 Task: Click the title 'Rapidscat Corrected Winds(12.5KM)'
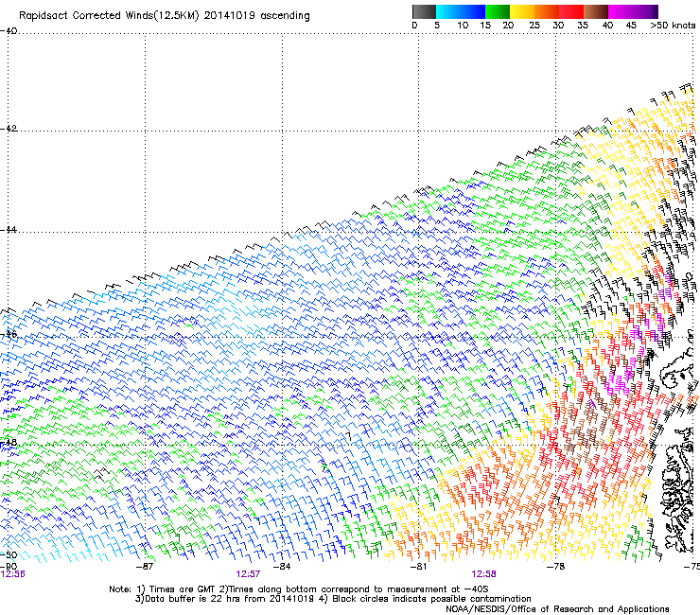(x=109, y=16)
